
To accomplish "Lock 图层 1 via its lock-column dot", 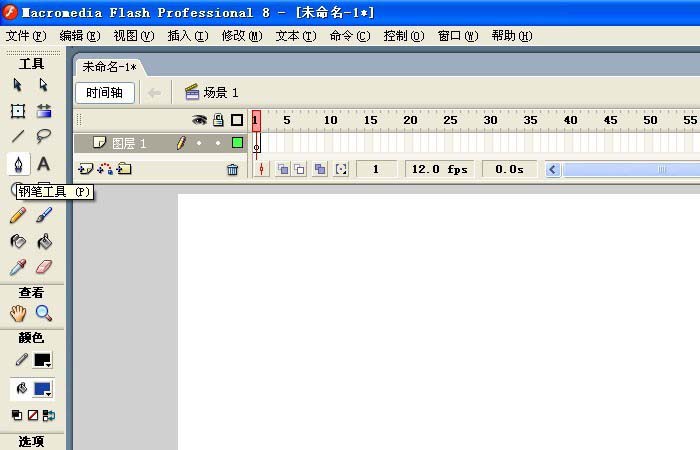I will point(218,143).
